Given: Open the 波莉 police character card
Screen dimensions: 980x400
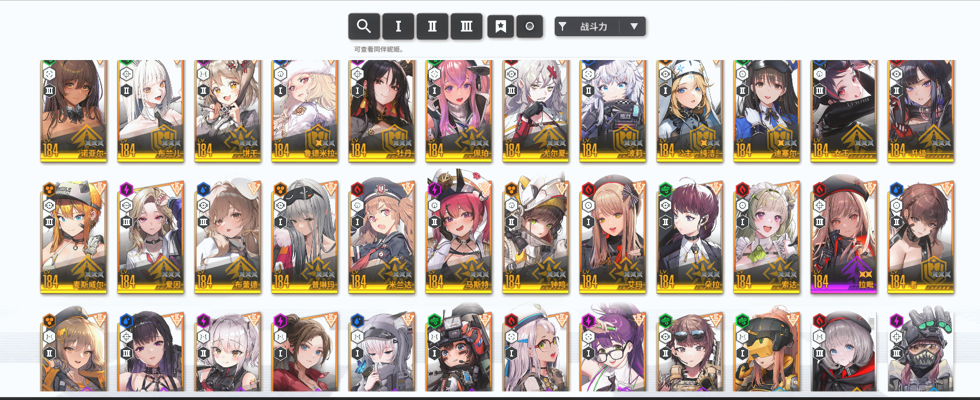Looking at the screenshot, I should pyautogui.click(x=613, y=111).
